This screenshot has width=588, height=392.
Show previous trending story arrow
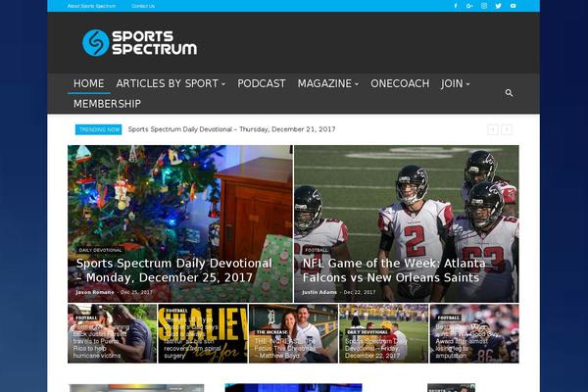[x=493, y=129]
